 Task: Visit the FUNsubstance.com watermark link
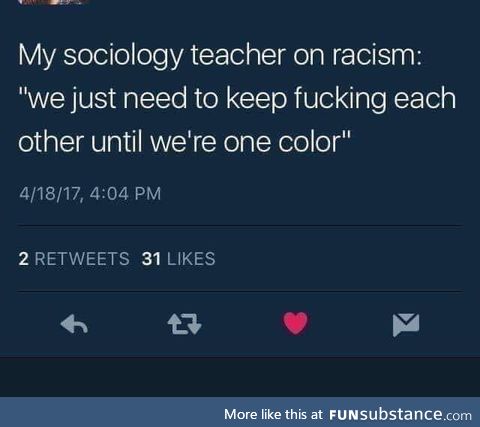(400, 414)
